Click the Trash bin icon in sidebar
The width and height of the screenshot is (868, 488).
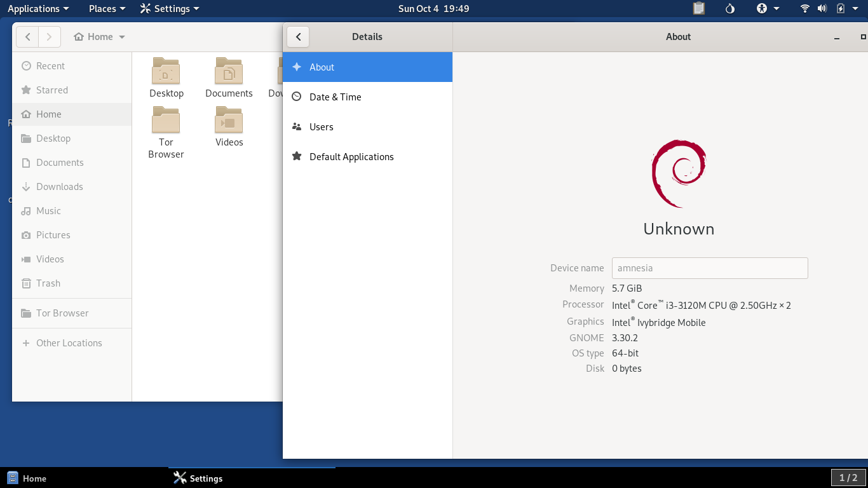click(x=26, y=283)
